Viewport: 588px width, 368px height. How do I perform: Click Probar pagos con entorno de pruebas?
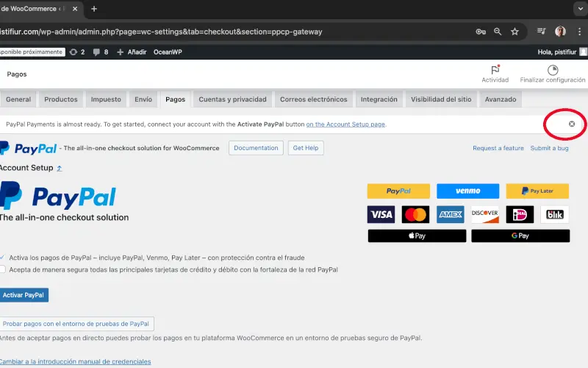pyautogui.click(x=76, y=324)
